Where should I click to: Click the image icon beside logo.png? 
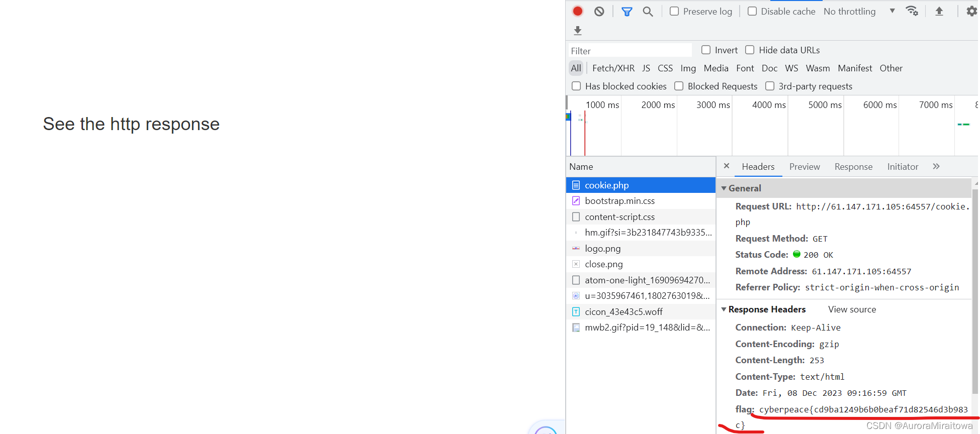click(576, 249)
